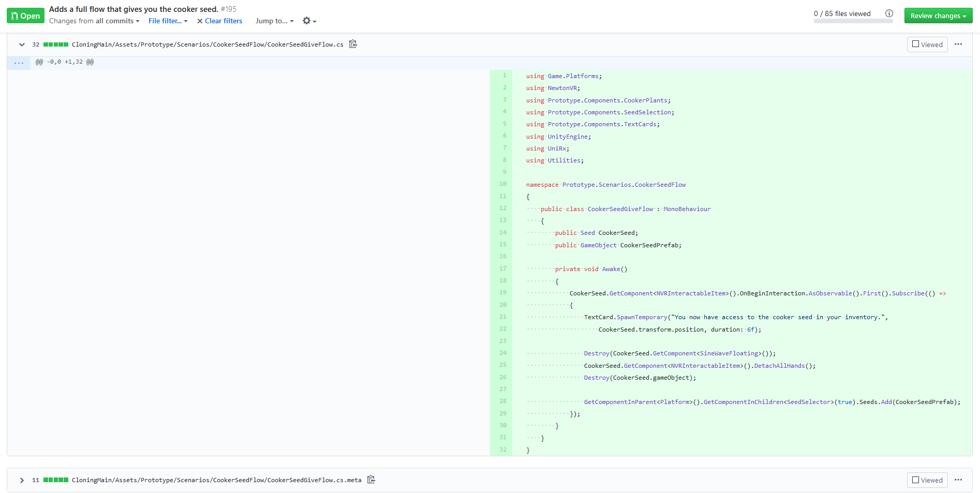This screenshot has height=493, width=980.
Task: Click the 'using Game.Platforms;' code line
Action: point(564,76)
